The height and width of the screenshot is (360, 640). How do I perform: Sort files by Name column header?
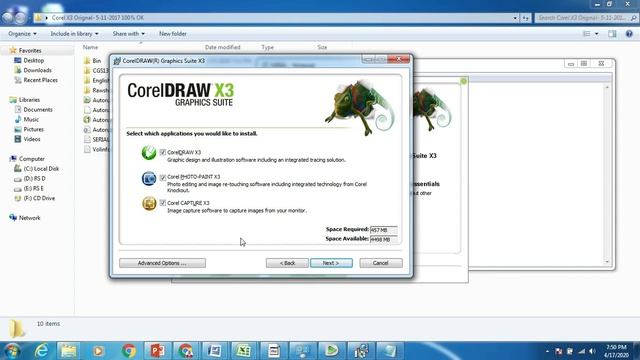coord(91,47)
